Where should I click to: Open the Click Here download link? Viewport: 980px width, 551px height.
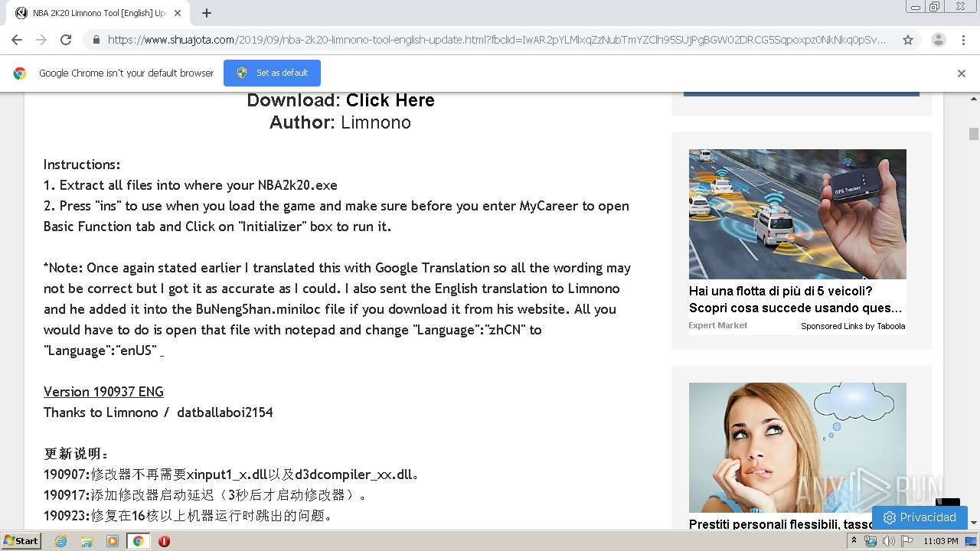[x=390, y=100]
